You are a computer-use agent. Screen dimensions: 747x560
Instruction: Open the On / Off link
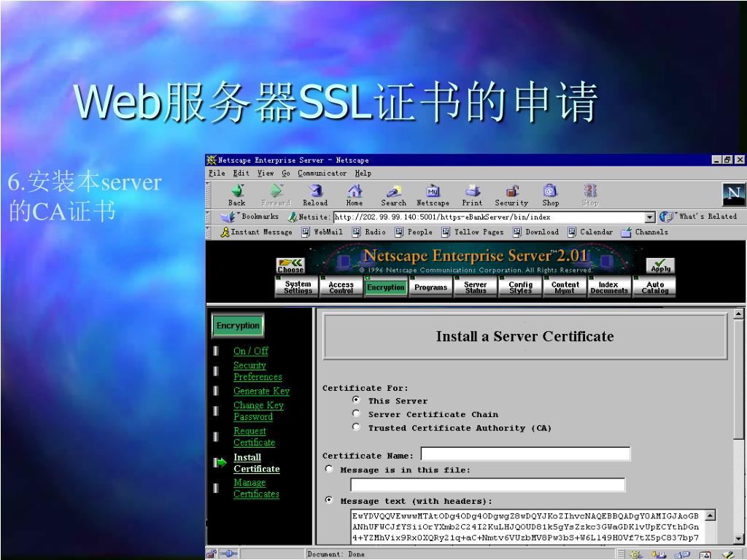(251, 351)
